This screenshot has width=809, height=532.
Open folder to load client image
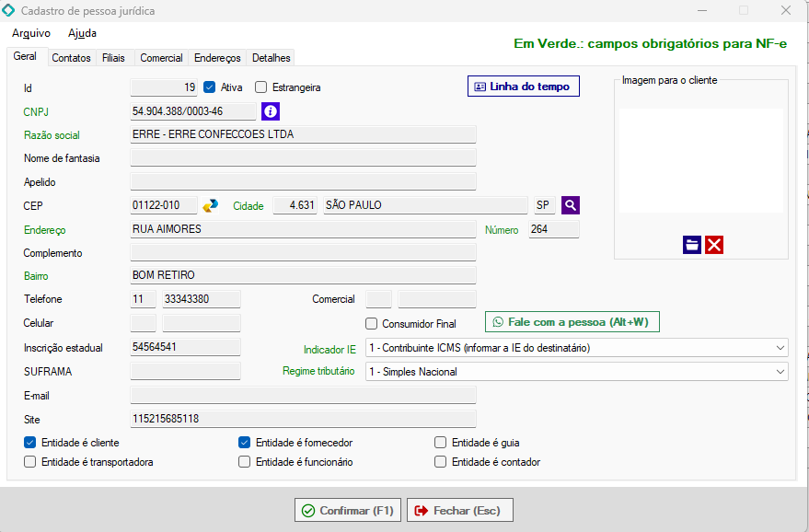(692, 244)
